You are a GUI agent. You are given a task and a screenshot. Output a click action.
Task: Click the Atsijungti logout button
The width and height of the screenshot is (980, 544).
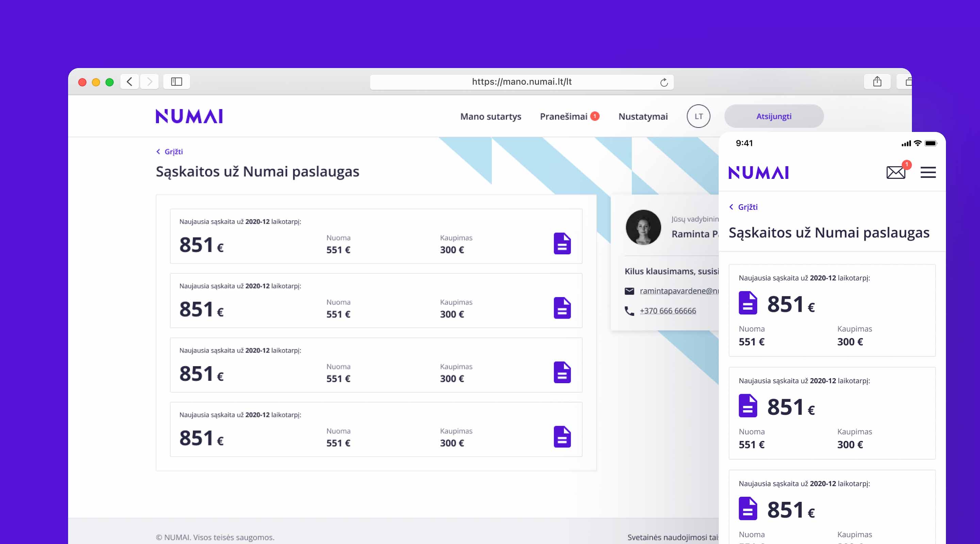tap(774, 116)
